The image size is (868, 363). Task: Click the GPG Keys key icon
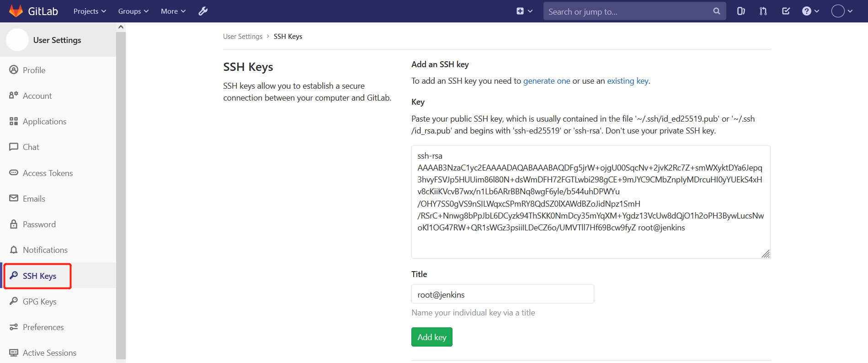(14, 301)
